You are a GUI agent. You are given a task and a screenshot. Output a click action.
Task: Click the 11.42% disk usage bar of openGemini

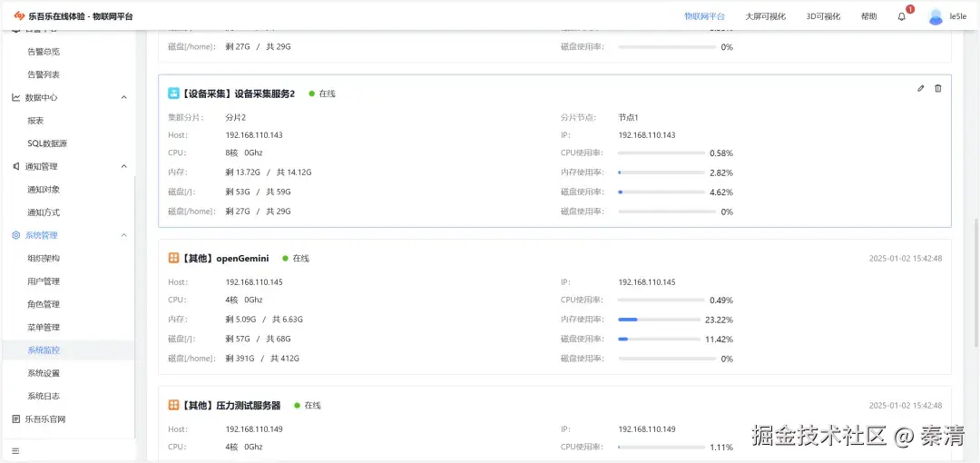click(x=660, y=340)
